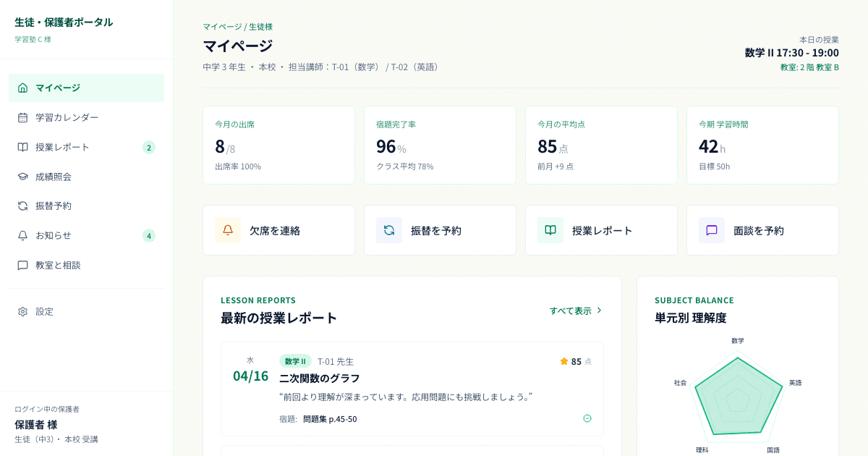The width and height of the screenshot is (868, 456).
Task: Click the orange bell icon on 欠席を連絡 card
Action: [x=227, y=229]
